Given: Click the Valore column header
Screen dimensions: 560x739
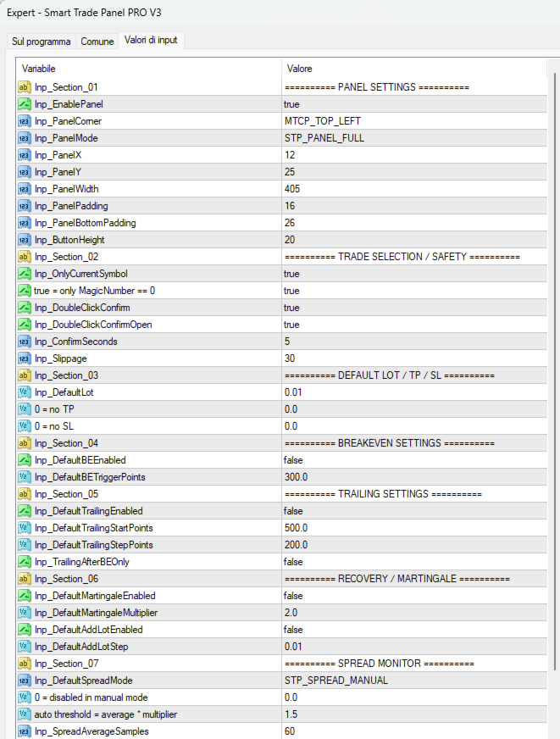Looking at the screenshot, I should coord(414,69).
